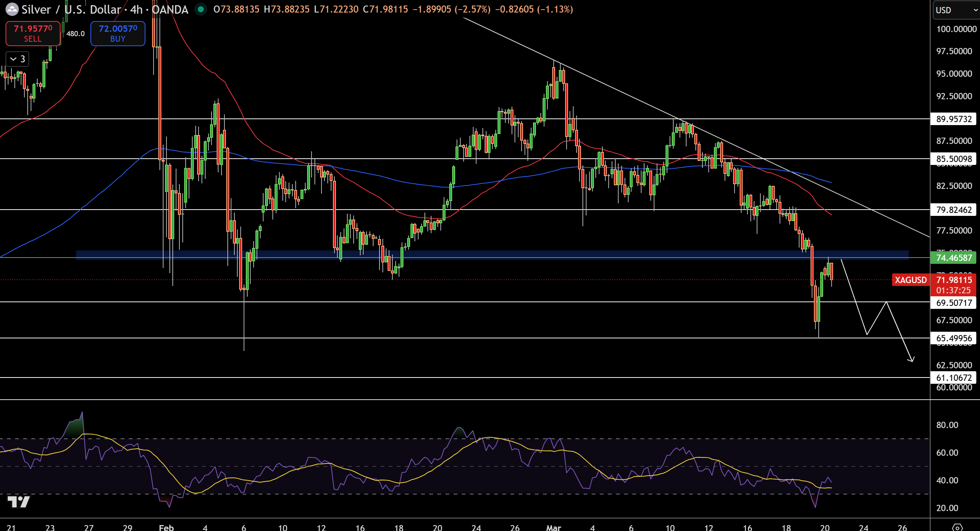The height and width of the screenshot is (531, 980).
Task: Select the green 74.46587 price label
Action: coord(954,258)
